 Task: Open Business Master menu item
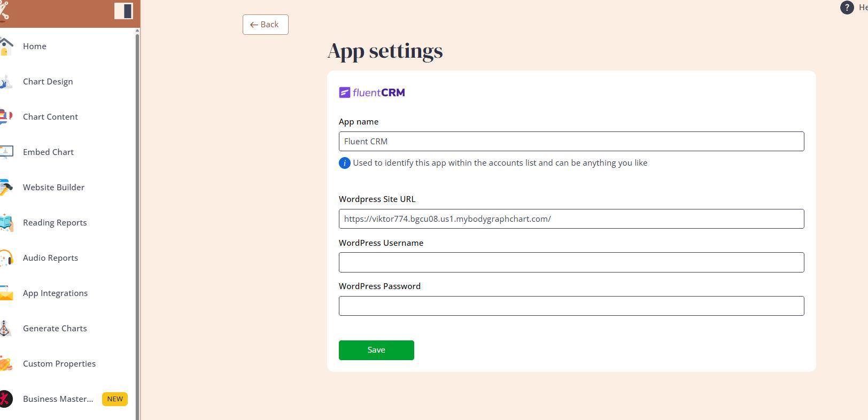pyautogui.click(x=58, y=399)
